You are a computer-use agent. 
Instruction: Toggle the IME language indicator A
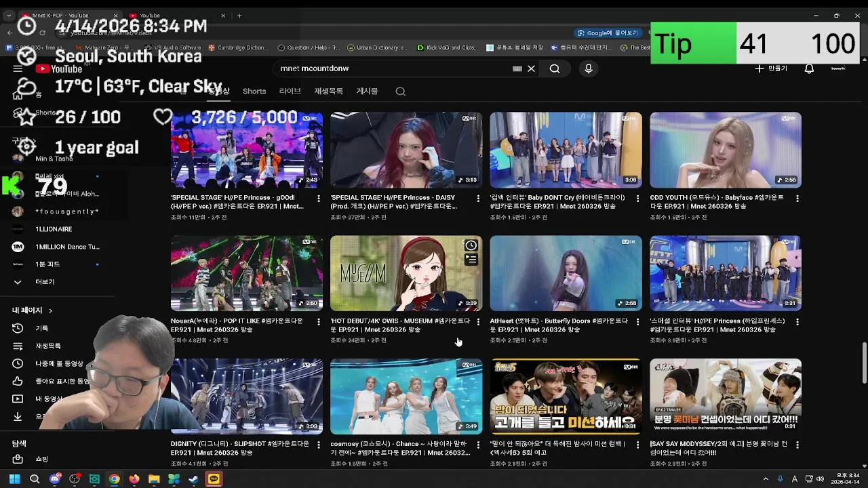click(x=795, y=479)
